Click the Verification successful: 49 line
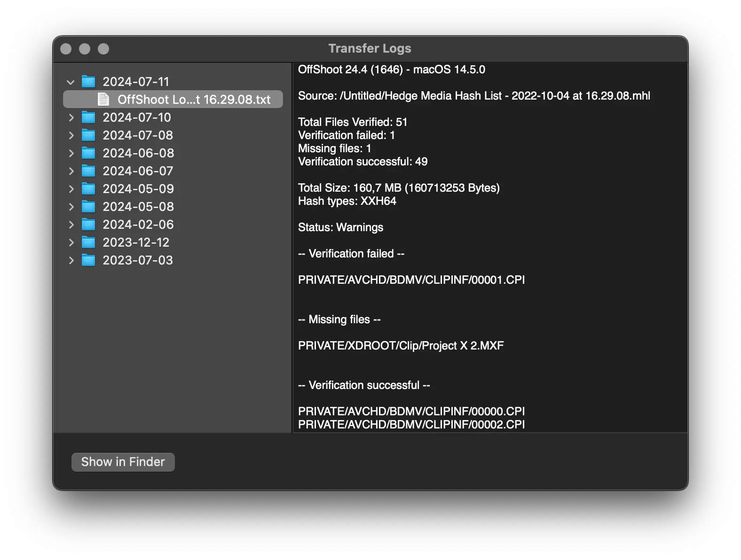The height and width of the screenshot is (560, 741). 363,162
